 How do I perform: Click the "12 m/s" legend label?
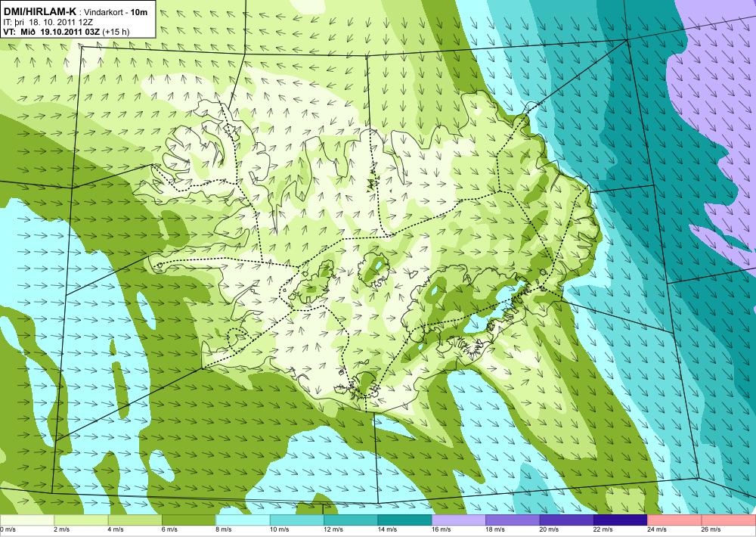click(x=333, y=529)
